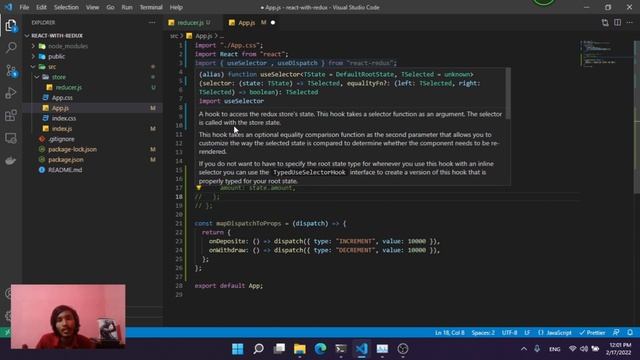The image size is (640, 360).
Task: Open the Terminal menu
Action: point(151,7)
